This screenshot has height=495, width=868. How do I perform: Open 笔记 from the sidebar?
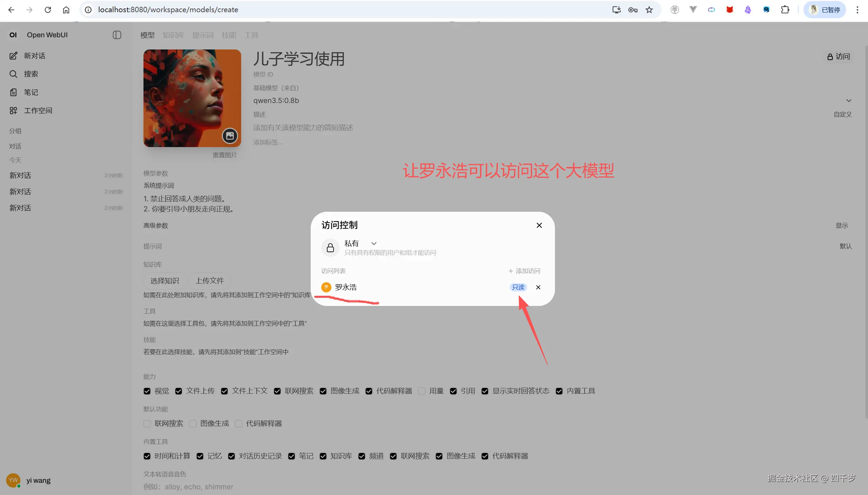[14, 92]
